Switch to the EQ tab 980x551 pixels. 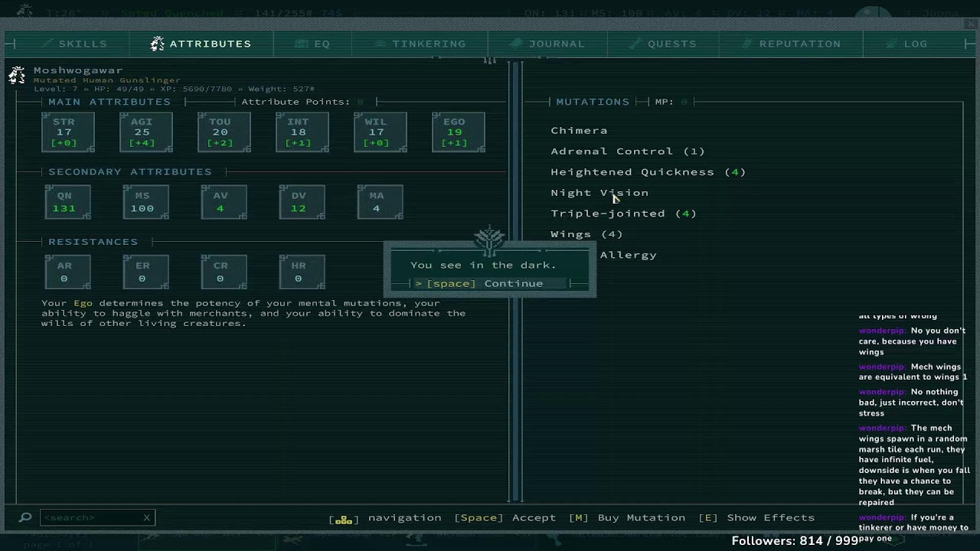(314, 44)
